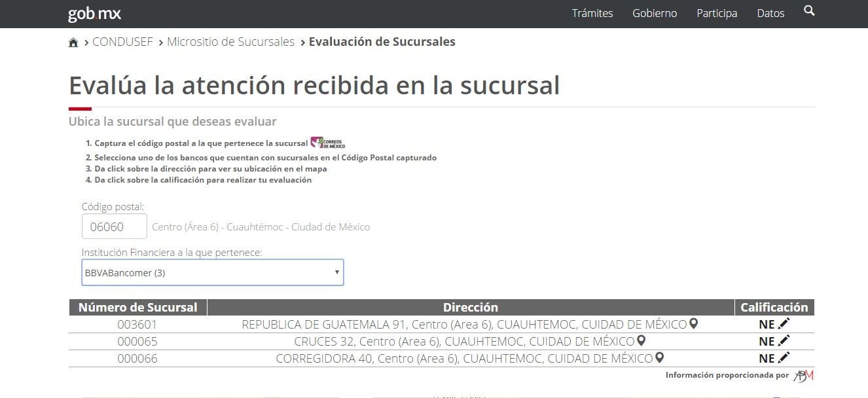Click the Correos de México logo

[326, 141]
